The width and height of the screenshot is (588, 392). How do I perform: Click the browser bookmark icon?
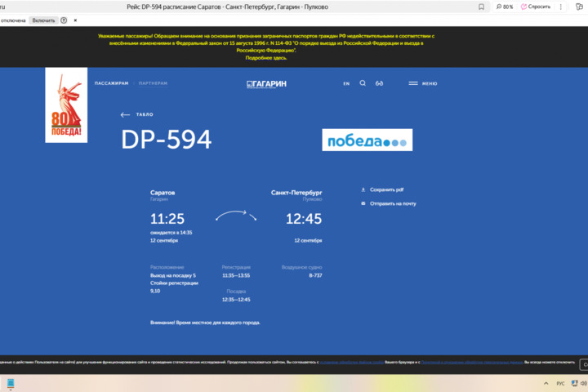click(x=481, y=7)
